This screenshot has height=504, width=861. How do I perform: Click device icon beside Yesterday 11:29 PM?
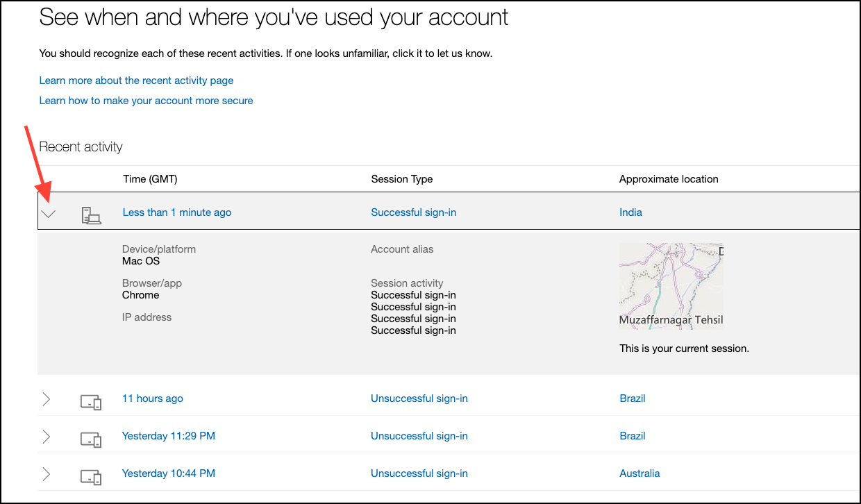pyautogui.click(x=91, y=439)
